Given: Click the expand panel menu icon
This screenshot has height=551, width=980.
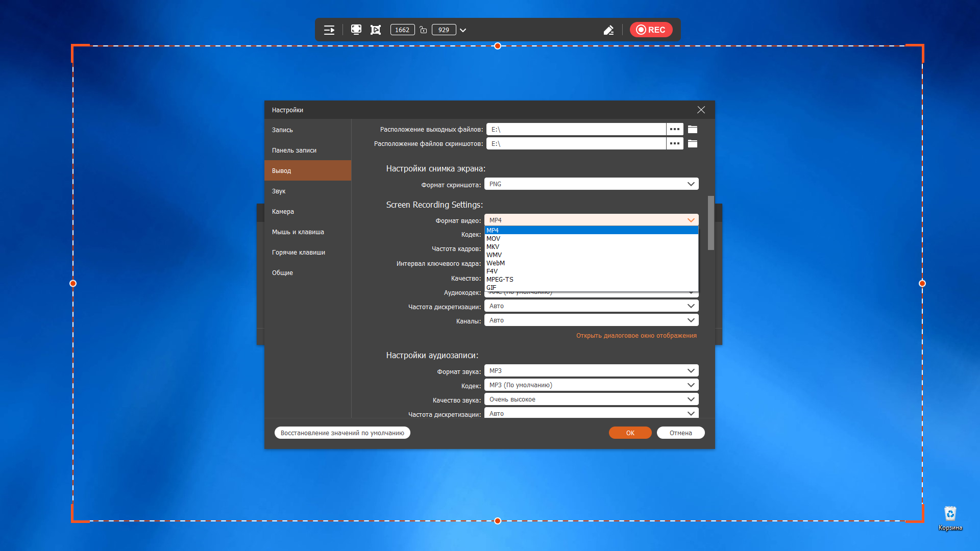Looking at the screenshot, I should [329, 30].
